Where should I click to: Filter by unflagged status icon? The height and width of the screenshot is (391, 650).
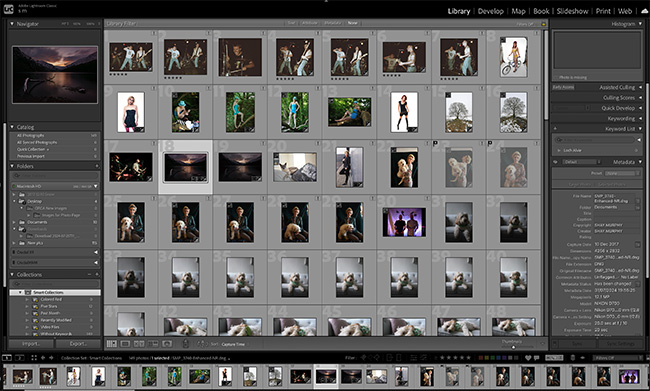pos(370,357)
